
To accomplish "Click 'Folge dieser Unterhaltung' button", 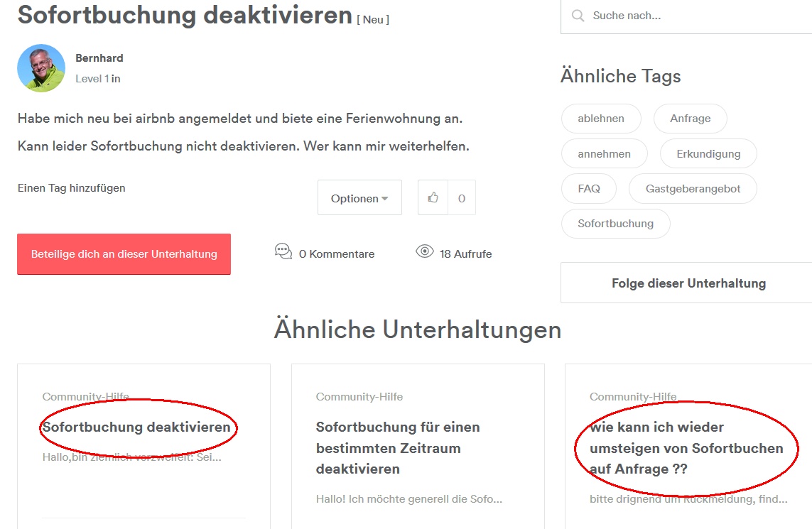I will pyautogui.click(x=688, y=283).
